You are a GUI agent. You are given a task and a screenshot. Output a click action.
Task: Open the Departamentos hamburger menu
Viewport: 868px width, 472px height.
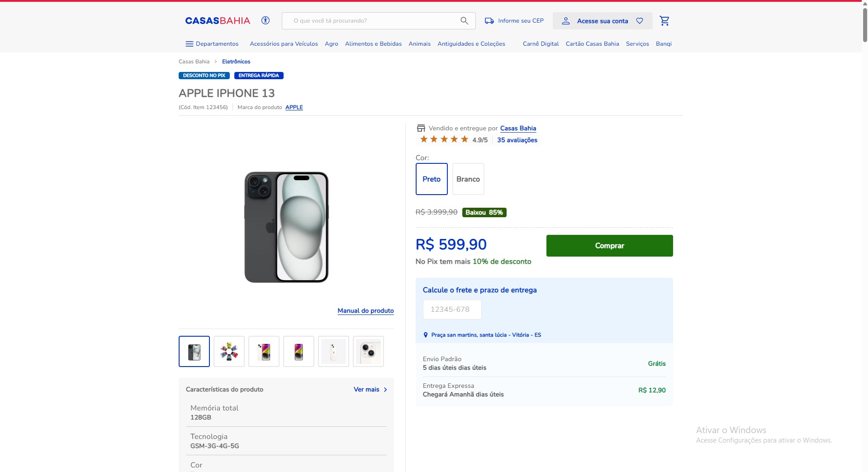click(190, 44)
